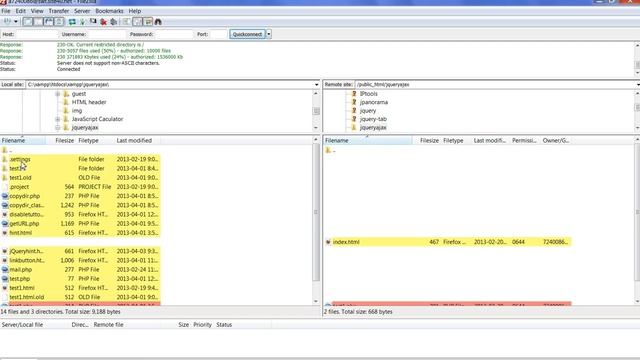The width and height of the screenshot is (640, 360).
Task: Click the Remote site path field
Action: point(495,84)
